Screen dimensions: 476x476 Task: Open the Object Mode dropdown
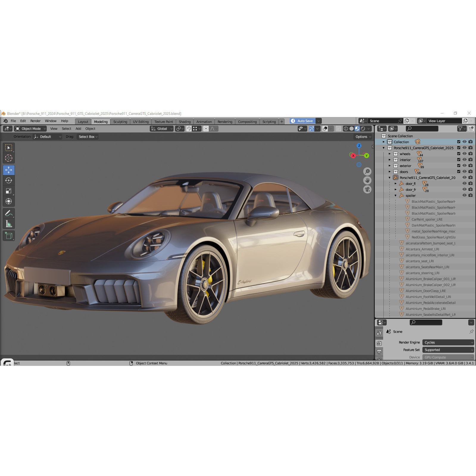tap(31, 129)
